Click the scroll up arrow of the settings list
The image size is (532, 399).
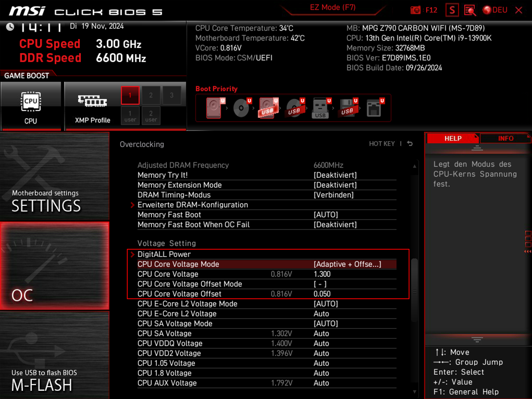(x=415, y=167)
